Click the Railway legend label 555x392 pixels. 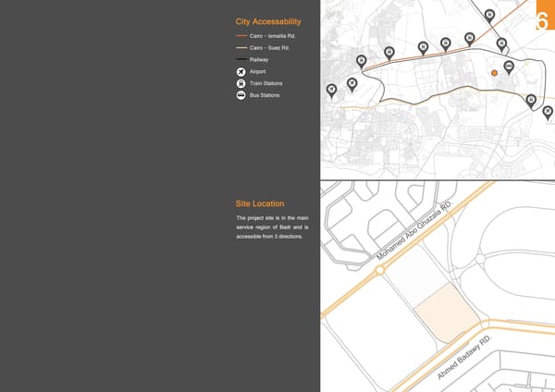259,59
